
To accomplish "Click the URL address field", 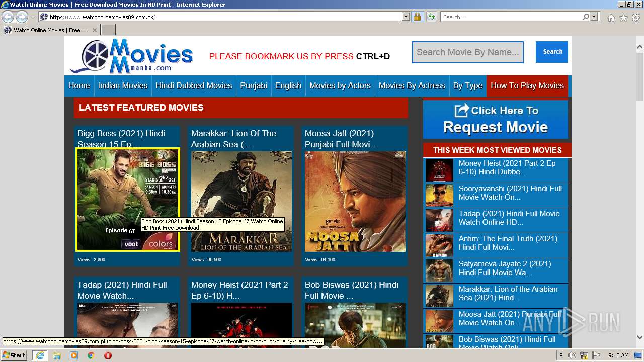I will 224,17.
